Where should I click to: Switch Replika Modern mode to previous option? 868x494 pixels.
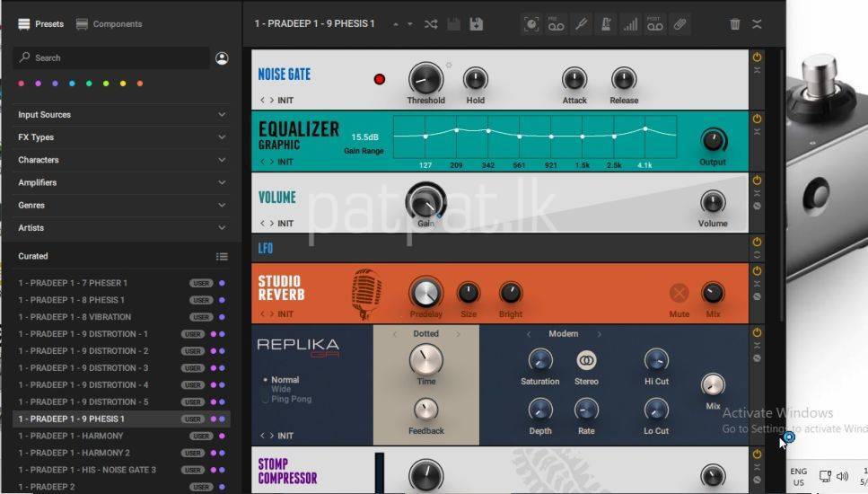click(529, 334)
